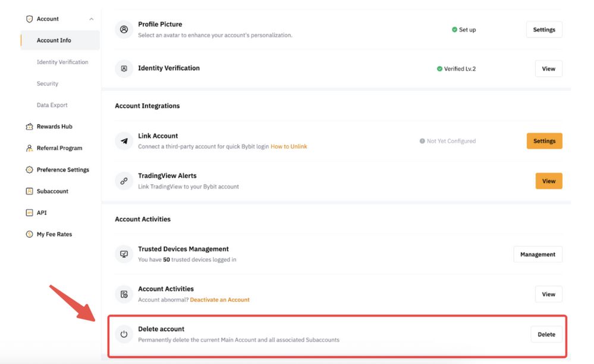Click the Referral Program person icon
Viewport: 594px width, 364px height.
(29, 148)
